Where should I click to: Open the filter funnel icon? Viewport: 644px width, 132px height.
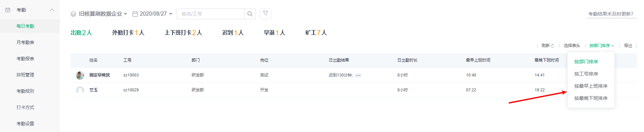click(x=266, y=14)
